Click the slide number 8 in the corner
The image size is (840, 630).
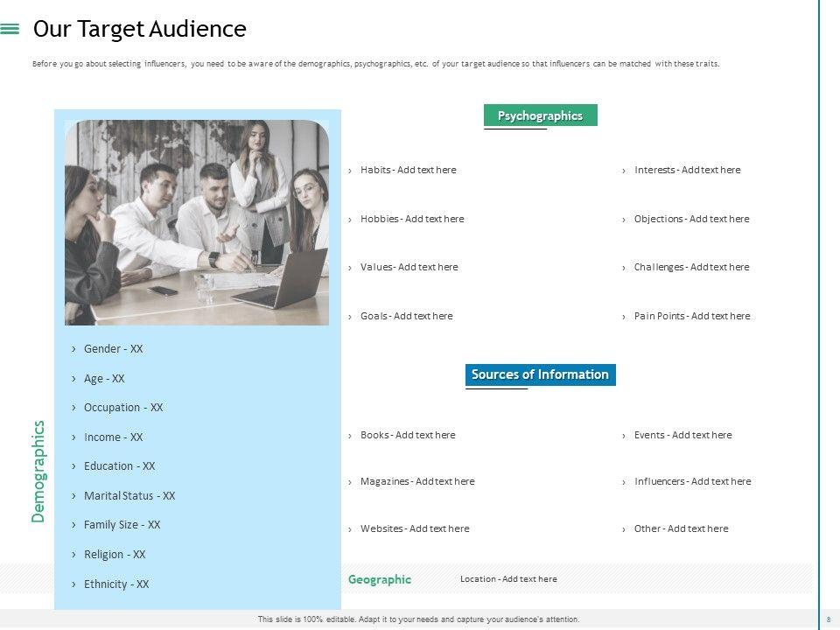(x=828, y=619)
